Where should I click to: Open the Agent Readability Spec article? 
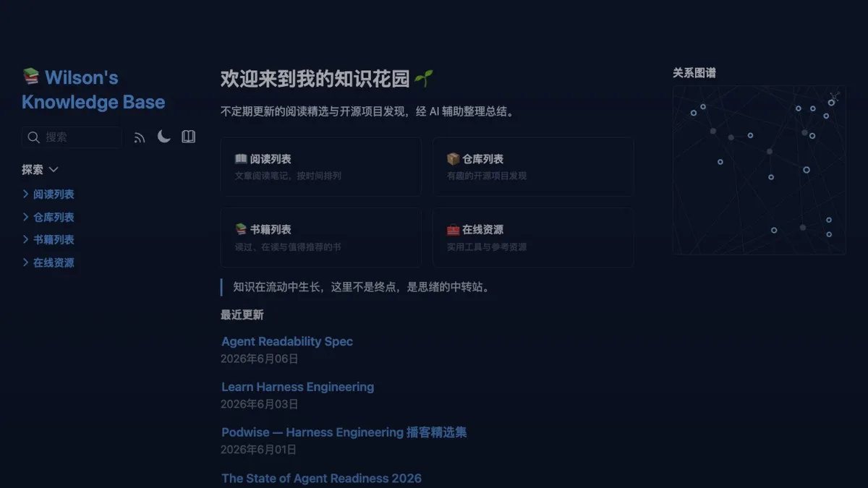(x=287, y=341)
